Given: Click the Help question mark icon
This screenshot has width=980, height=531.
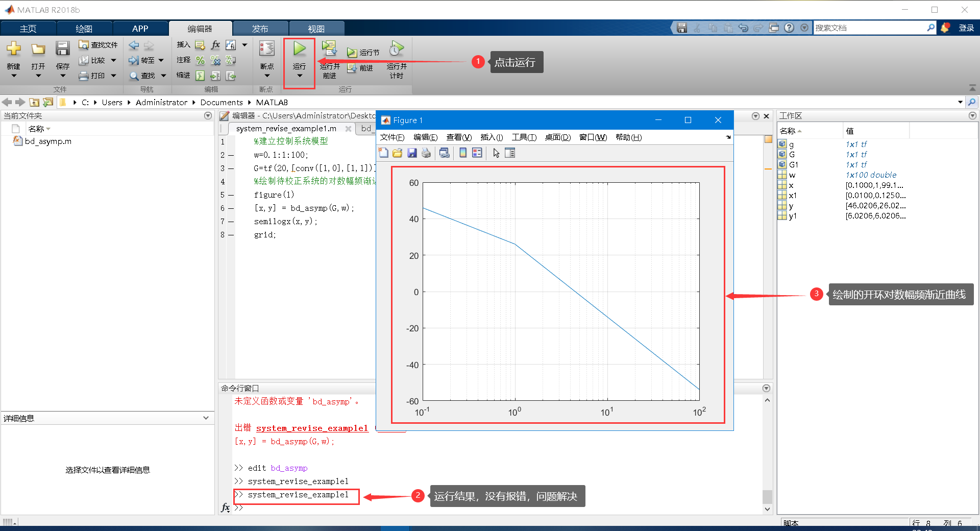Looking at the screenshot, I should pos(789,28).
